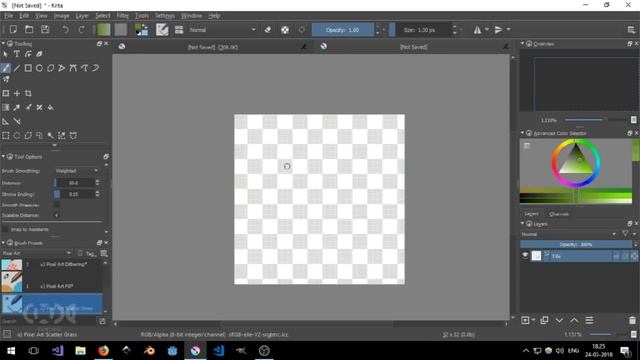640x360 pixels.
Task: Select the Line tool in the toolbox
Action: pyautogui.click(x=17, y=68)
